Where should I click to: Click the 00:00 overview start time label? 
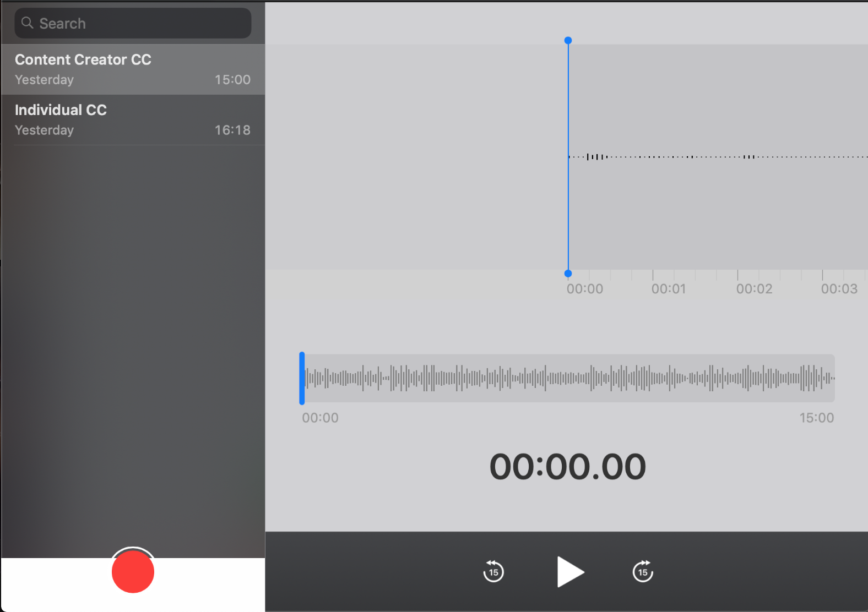point(320,418)
